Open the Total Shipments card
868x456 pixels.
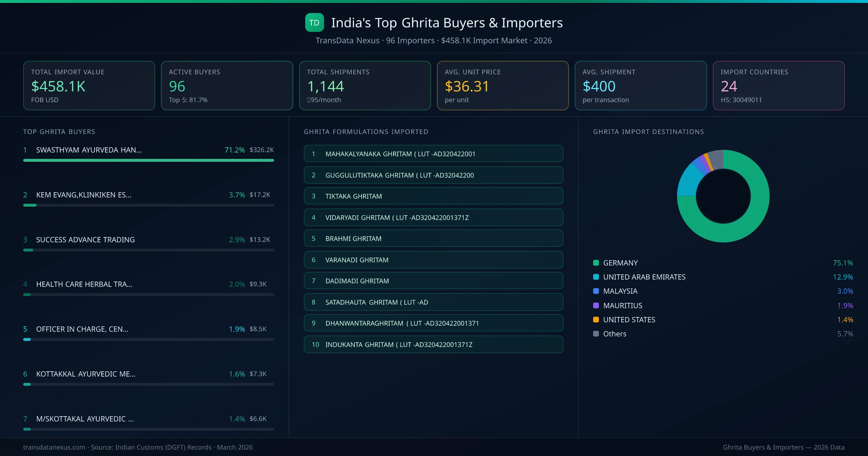point(365,85)
